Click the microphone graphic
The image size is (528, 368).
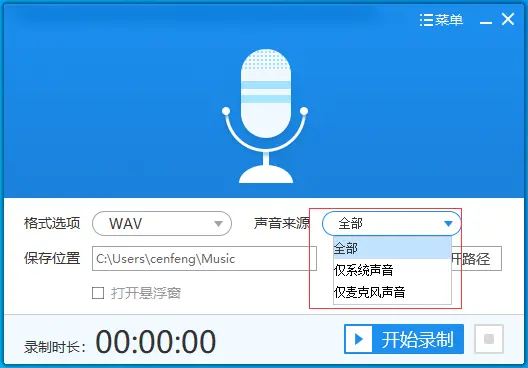[x=265, y=116]
